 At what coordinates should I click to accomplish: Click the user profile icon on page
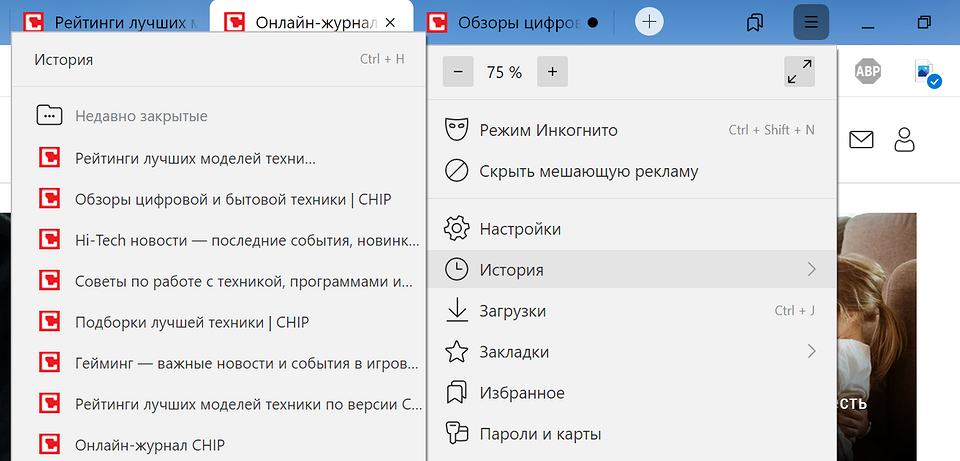click(905, 140)
